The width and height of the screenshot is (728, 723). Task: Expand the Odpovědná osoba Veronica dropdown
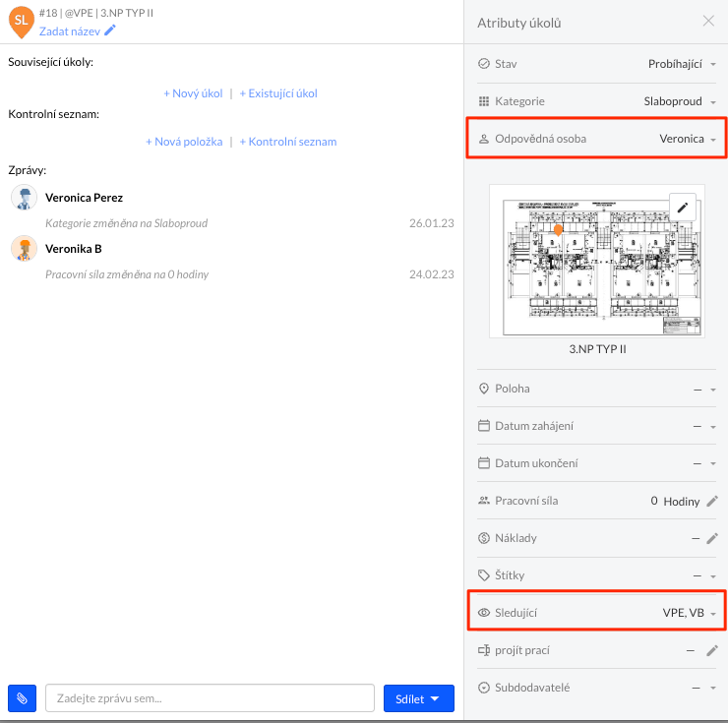point(688,139)
